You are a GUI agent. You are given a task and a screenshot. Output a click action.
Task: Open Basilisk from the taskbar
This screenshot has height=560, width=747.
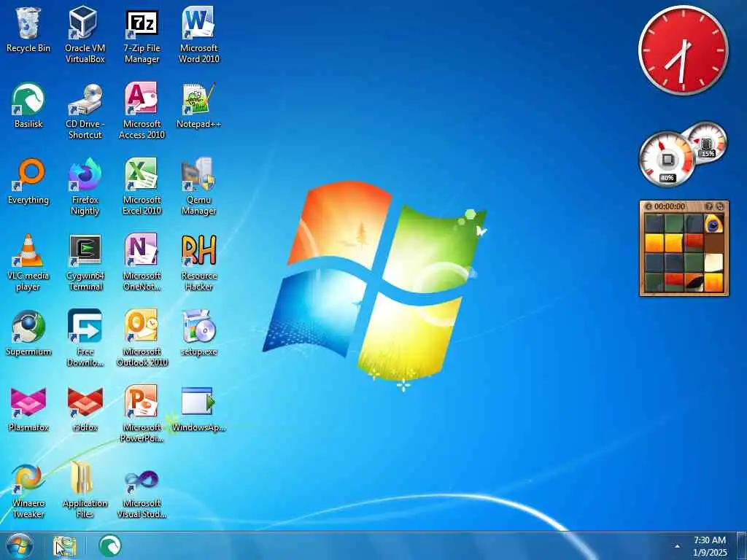[x=110, y=545]
